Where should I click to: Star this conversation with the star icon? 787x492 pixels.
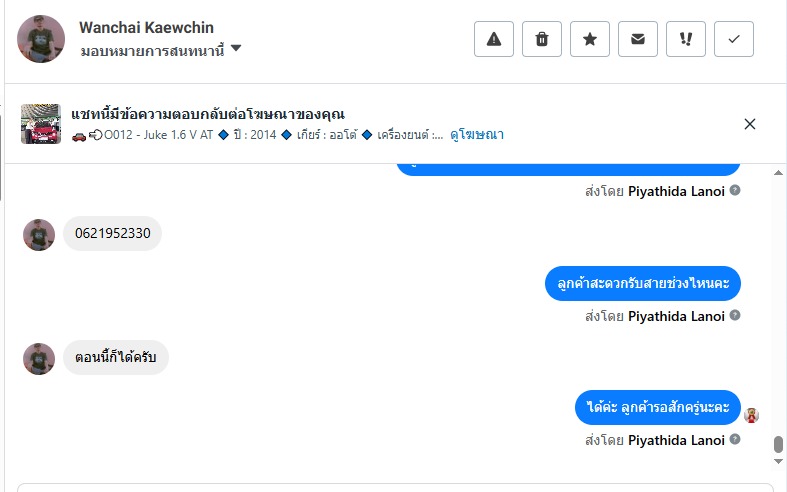coord(590,39)
